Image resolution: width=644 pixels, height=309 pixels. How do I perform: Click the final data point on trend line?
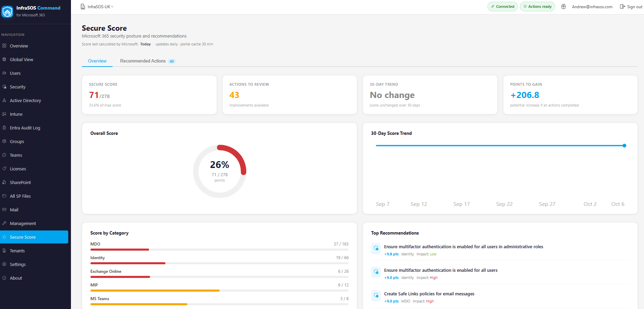point(624,145)
